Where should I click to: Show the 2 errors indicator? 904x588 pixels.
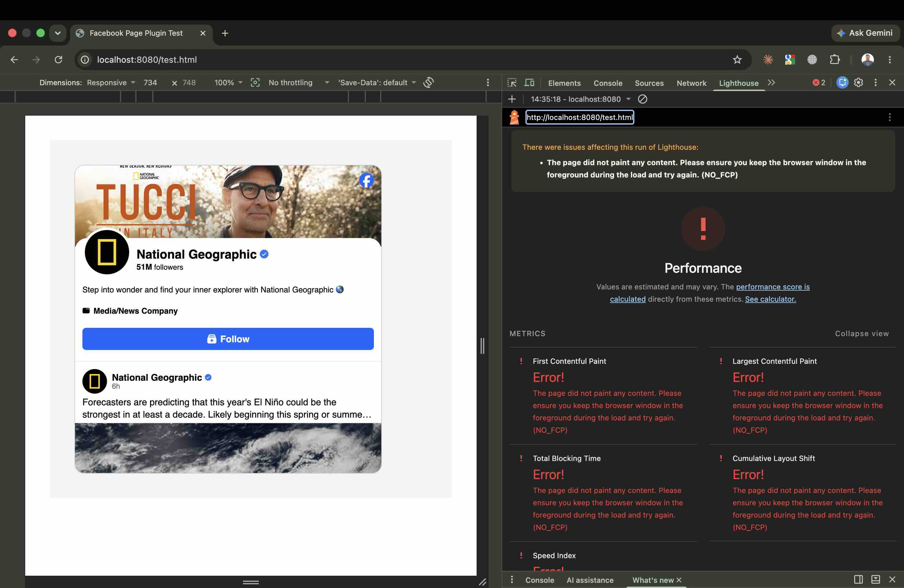tap(819, 82)
